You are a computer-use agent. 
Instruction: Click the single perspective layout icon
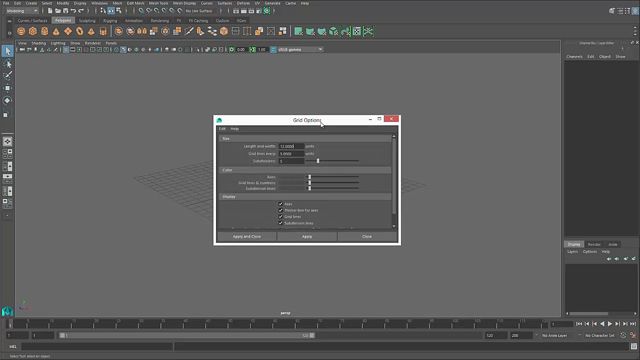click(x=7, y=141)
